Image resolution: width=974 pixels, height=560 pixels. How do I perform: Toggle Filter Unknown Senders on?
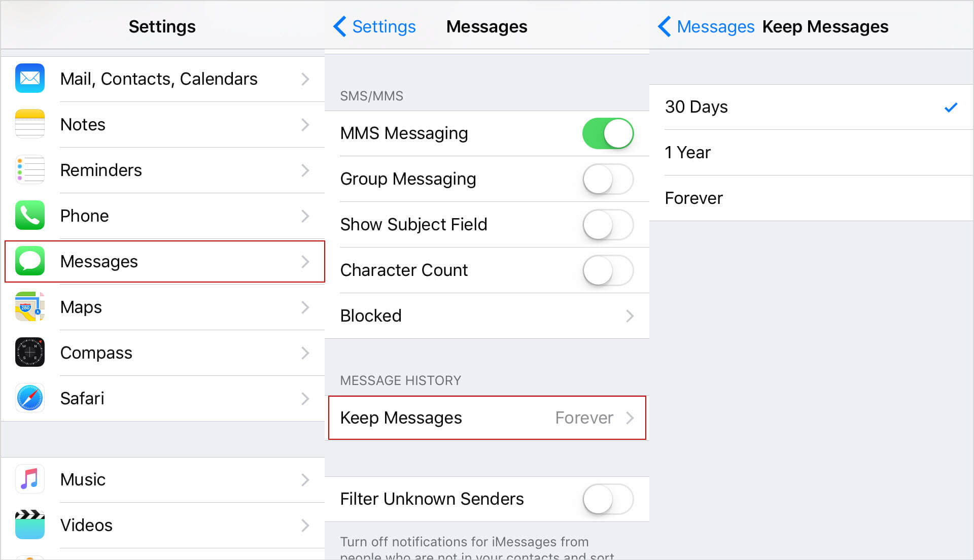607,499
